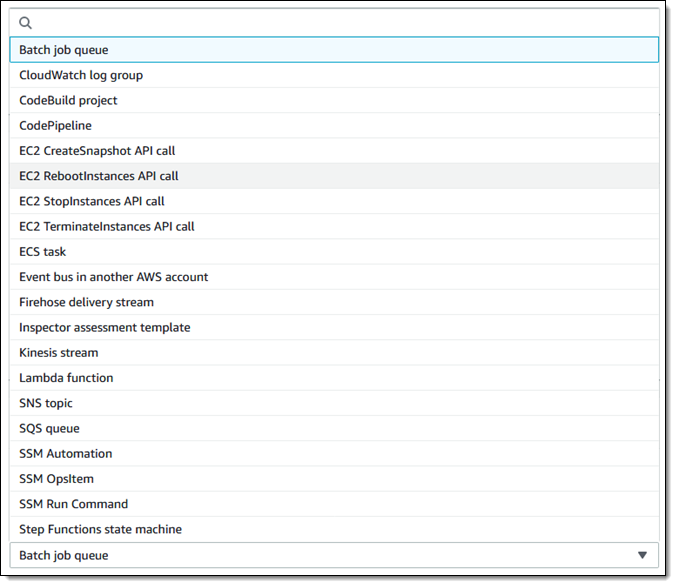
Task: Select Batch job queue from list
Action: 64,50
